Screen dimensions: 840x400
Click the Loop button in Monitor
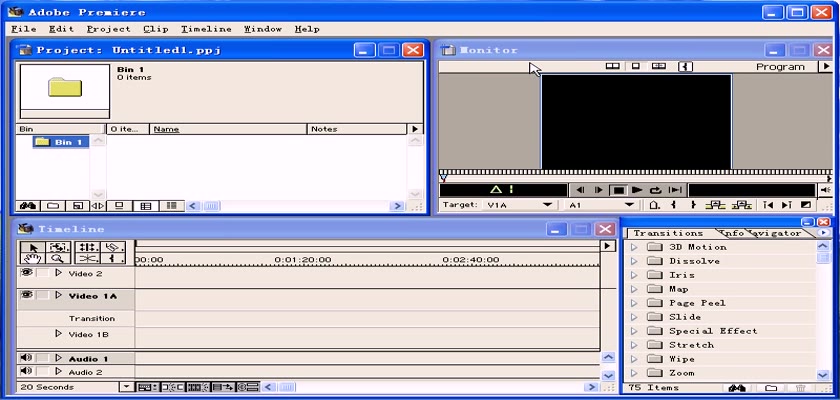[656, 190]
